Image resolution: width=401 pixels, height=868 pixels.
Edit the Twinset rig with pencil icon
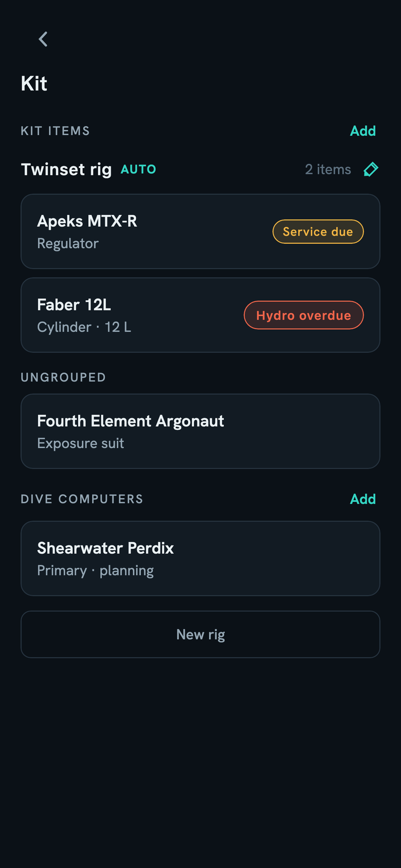click(x=371, y=169)
